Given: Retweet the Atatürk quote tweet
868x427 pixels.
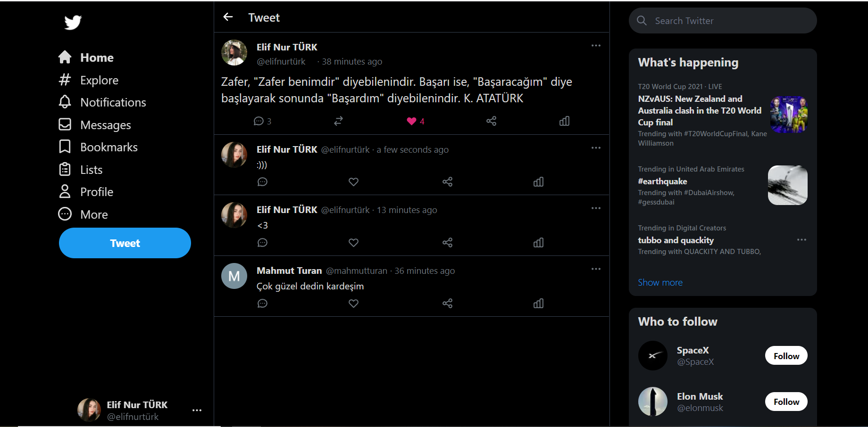Looking at the screenshot, I should pyautogui.click(x=338, y=121).
